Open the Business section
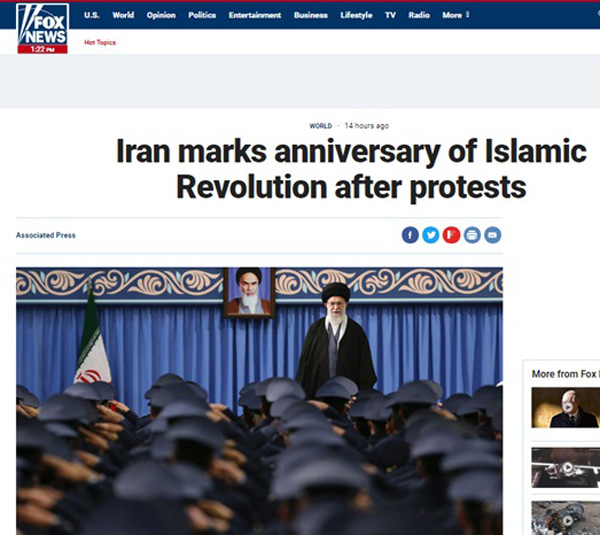This screenshot has width=600, height=535. click(311, 15)
